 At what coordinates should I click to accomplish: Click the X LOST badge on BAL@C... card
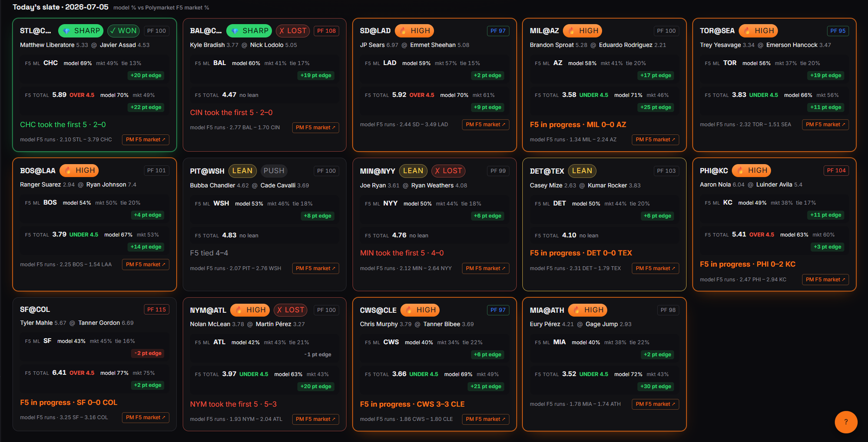(293, 31)
